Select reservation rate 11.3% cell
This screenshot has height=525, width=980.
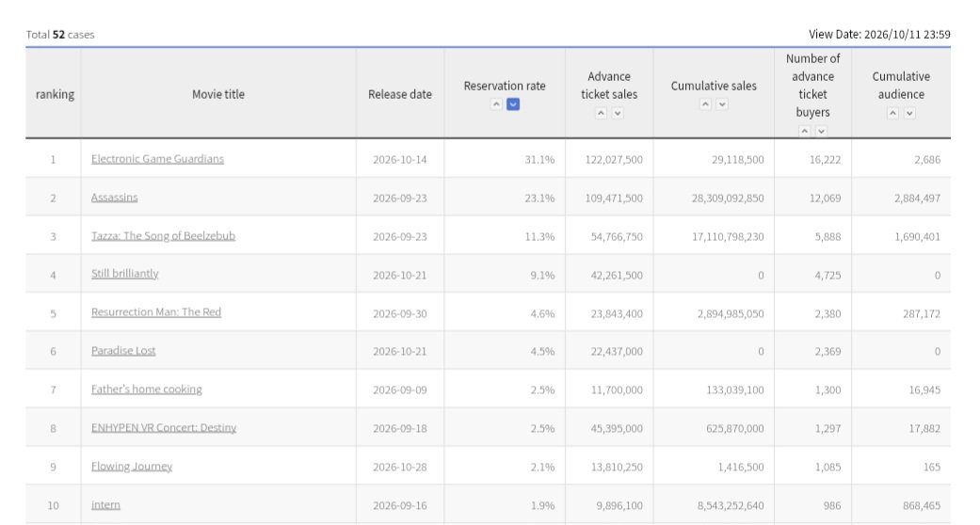tap(505, 236)
